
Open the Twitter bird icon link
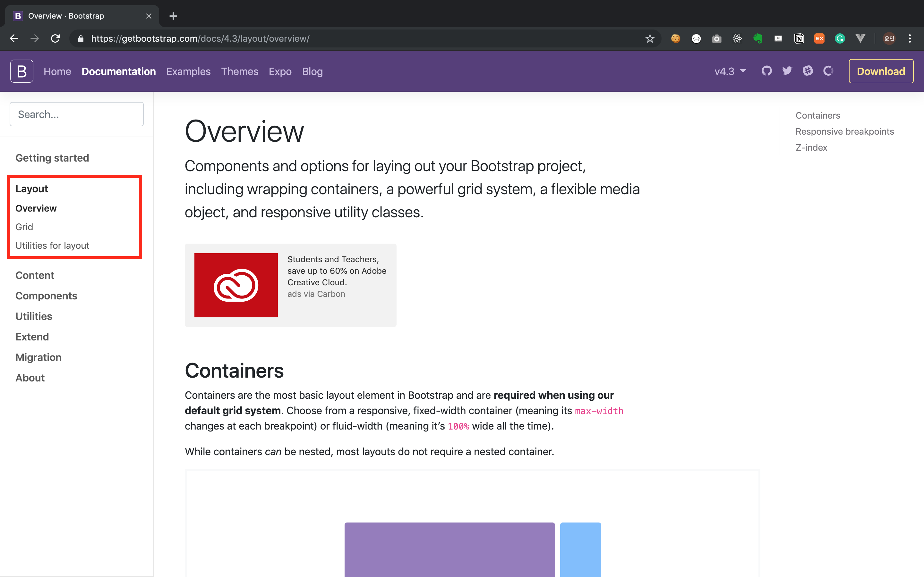coord(787,71)
